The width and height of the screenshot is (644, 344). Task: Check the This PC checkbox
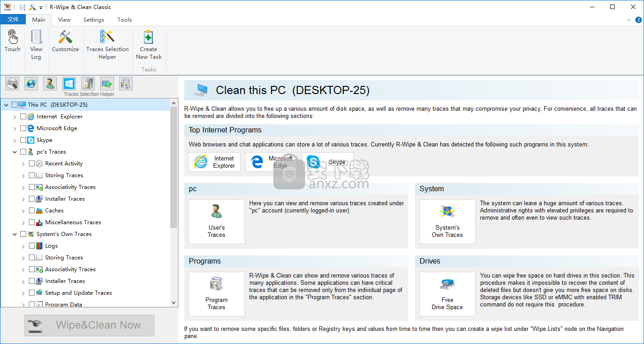click(14, 104)
